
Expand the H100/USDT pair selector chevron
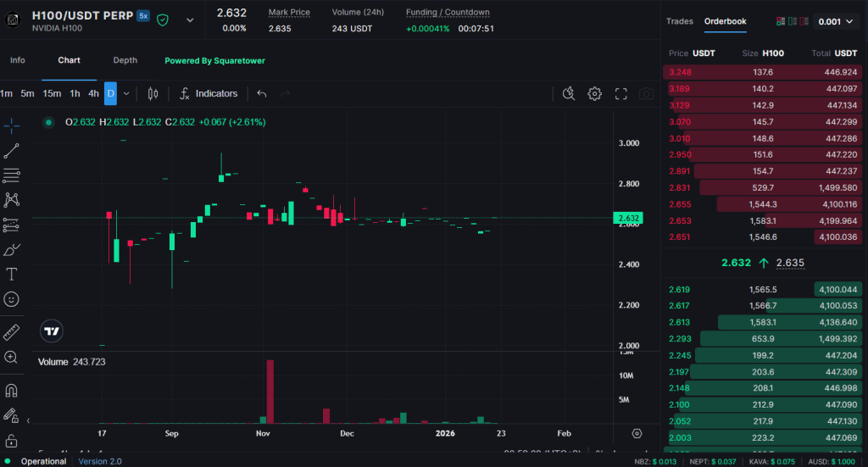tap(189, 20)
